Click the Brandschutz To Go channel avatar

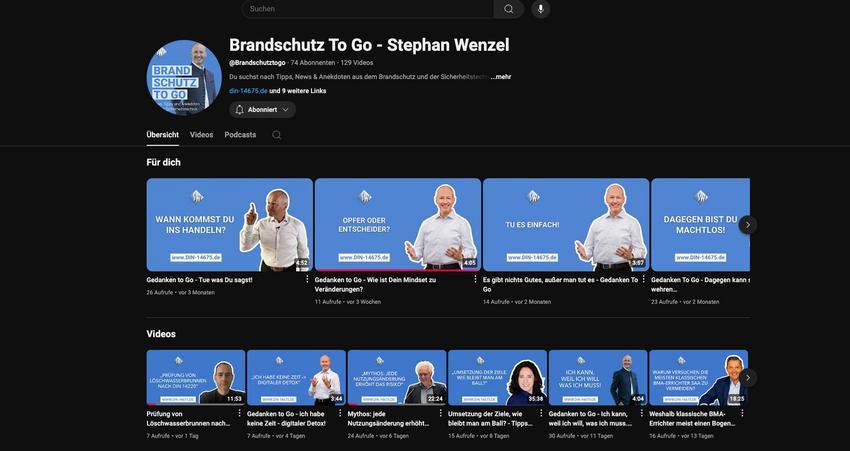[x=184, y=78]
